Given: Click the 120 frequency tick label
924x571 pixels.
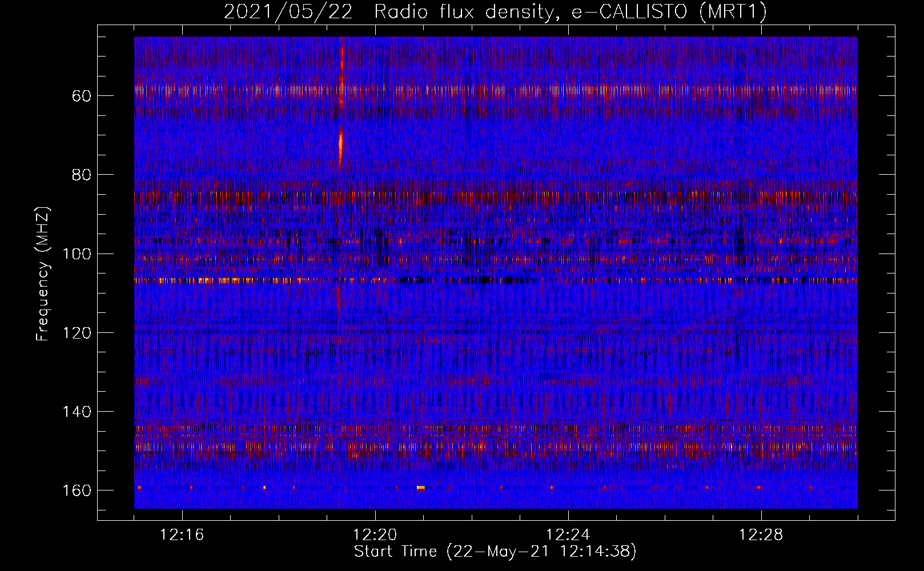Looking at the screenshot, I should (77, 333).
